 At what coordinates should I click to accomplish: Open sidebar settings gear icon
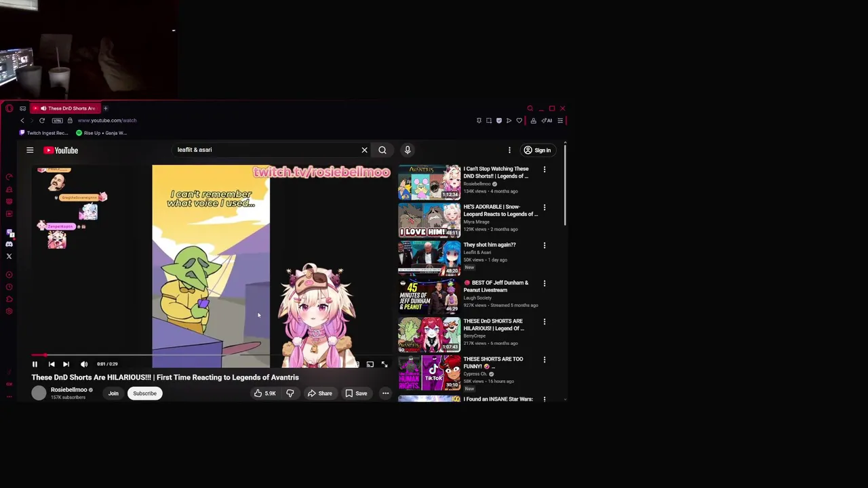(x=9, y=312)
